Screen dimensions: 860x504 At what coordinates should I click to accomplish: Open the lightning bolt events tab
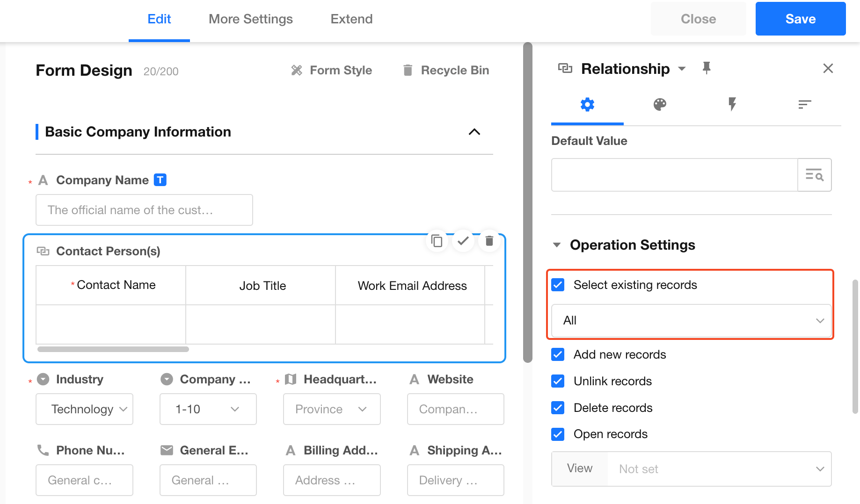tap(732, 104)
